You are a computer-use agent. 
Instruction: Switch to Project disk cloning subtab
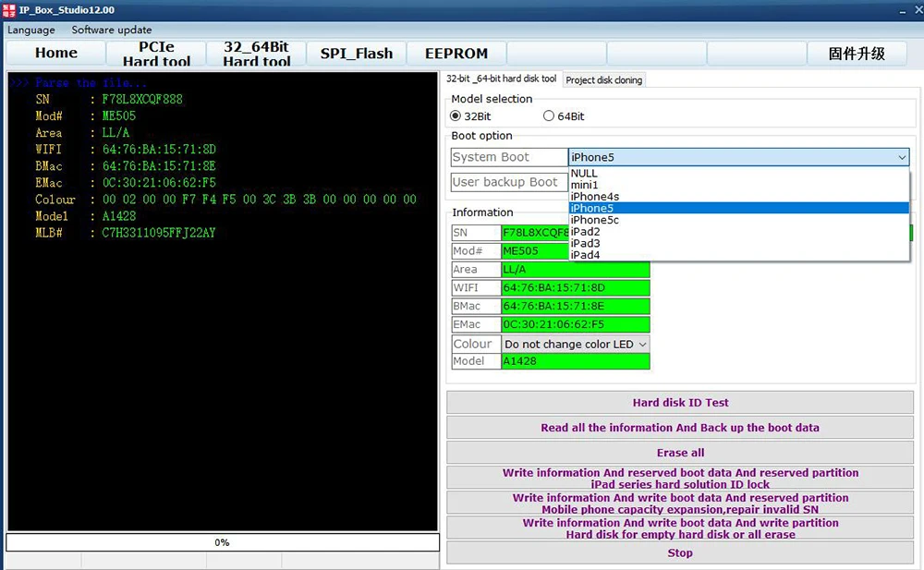tap(604, 80)
